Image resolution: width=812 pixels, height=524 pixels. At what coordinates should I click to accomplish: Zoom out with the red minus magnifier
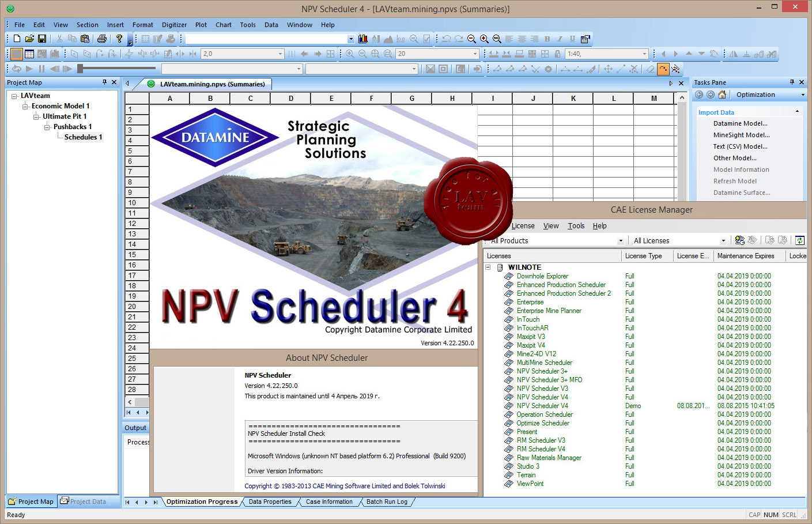(471, 39)
